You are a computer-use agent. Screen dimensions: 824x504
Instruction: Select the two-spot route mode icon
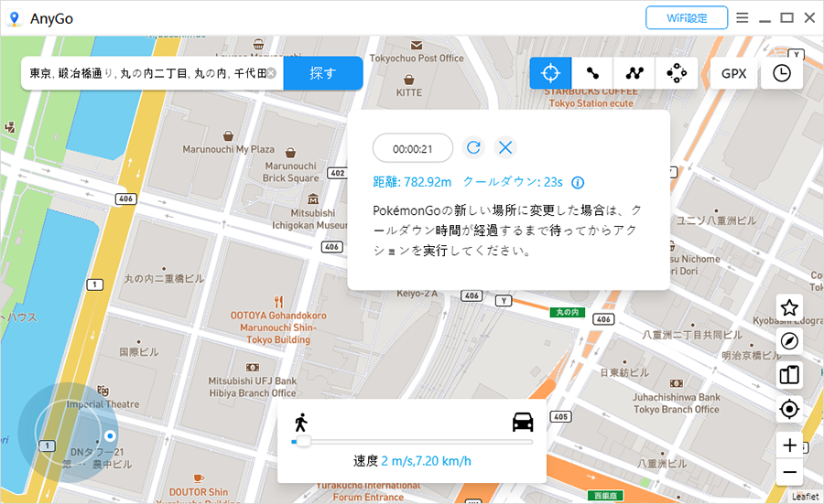click(x=592, y=73)
